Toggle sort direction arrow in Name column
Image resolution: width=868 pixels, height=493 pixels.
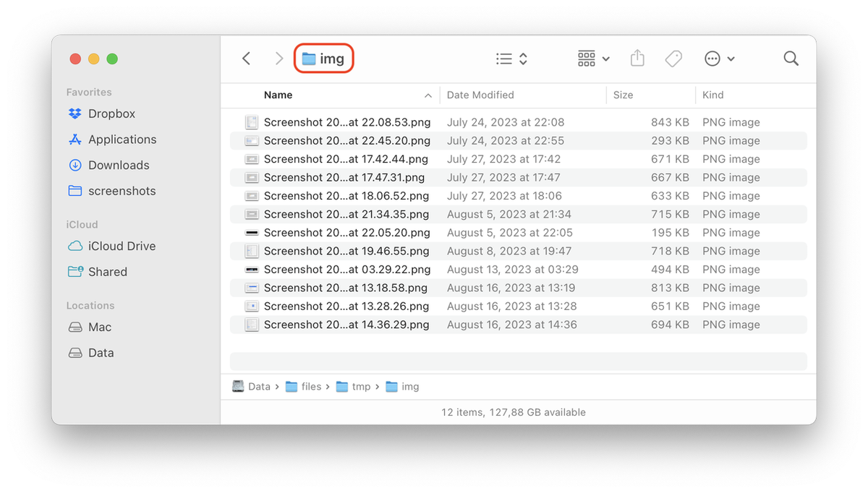click(x=428, y=95)
